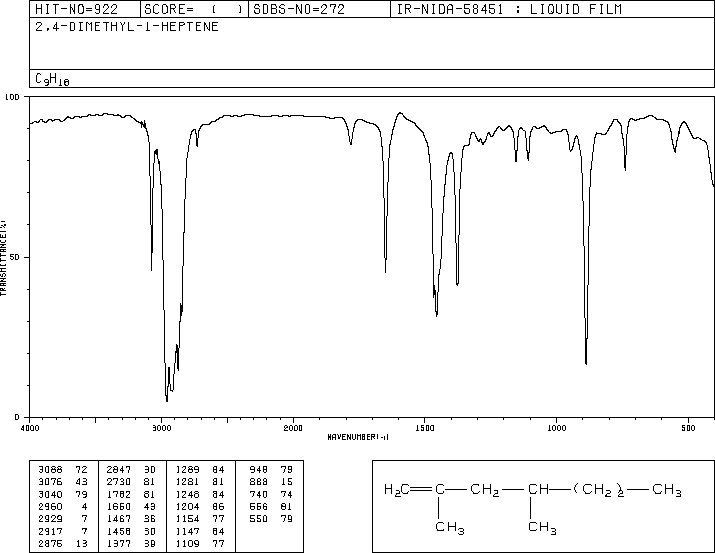Image resolution: width=715 pixels, height=553 pixels.
Task: Click the 2917 wavenumber in the peak table
Action: point(50,531)
